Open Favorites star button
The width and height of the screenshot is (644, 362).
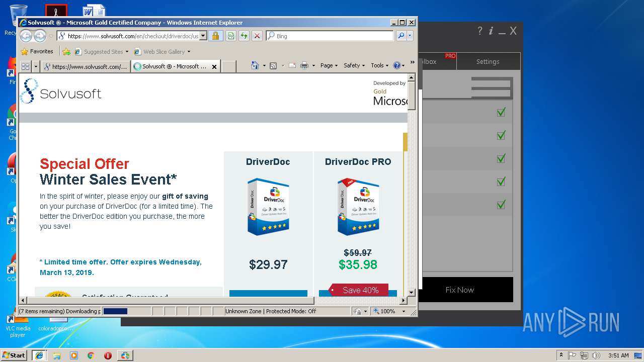tap(37, 51)
